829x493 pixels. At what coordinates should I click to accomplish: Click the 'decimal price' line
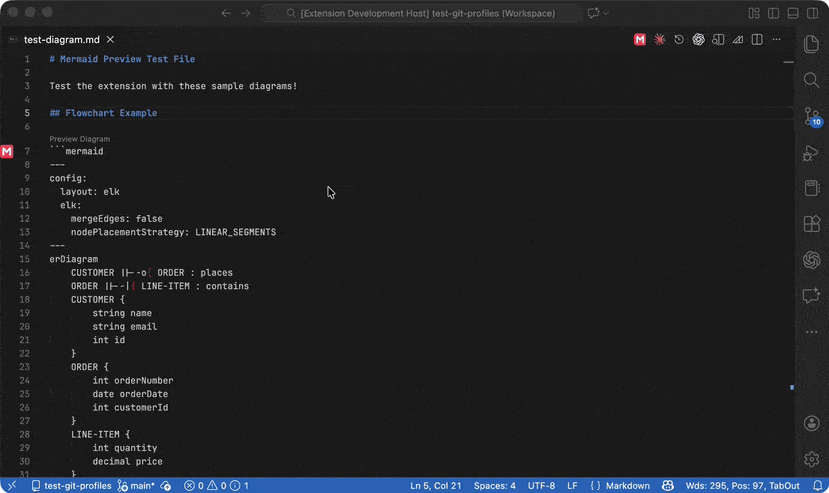coord(127,462)
